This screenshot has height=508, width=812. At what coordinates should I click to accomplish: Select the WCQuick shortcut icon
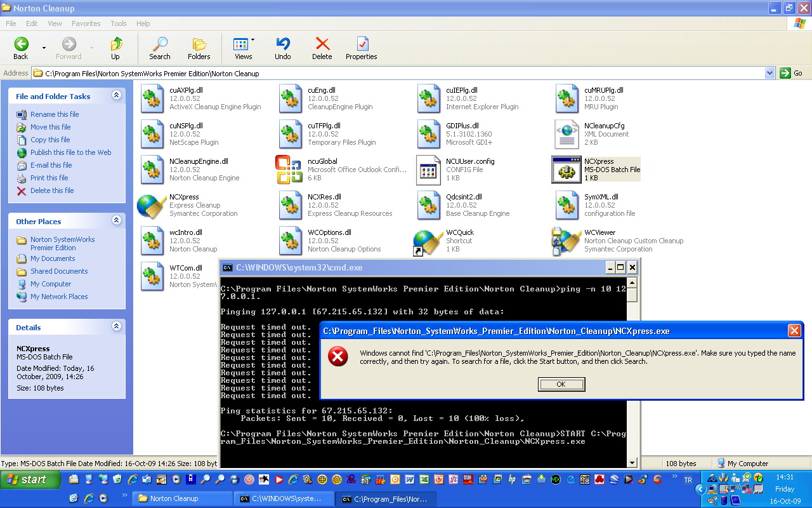pyautogui.click(x=429, y=242)
